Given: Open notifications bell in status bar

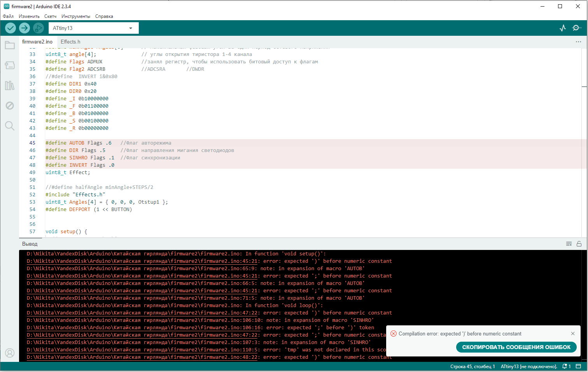Looking at the screenshot, I should [567, 366].
